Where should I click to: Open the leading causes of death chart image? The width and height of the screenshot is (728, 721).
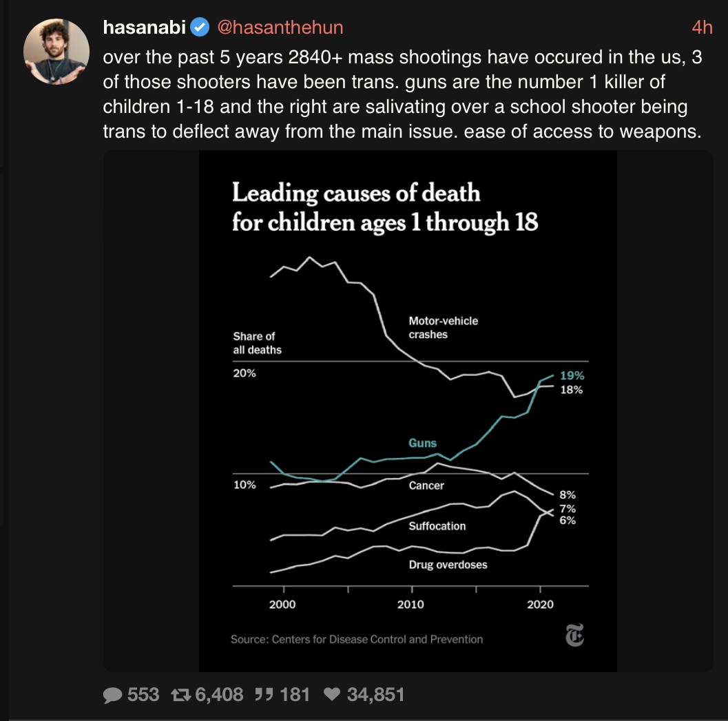[x=408, y=411]
